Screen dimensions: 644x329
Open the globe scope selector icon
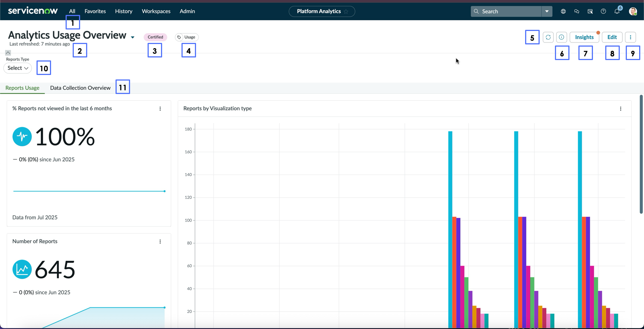pyautogui.click(x=563, y=11)
